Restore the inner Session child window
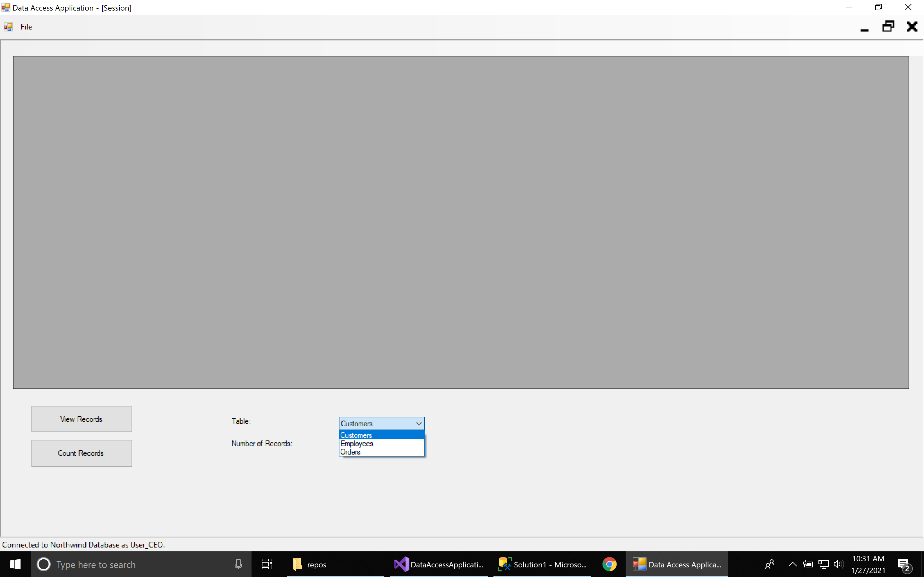This screenshot has width=924, height=577. pyautogui.click(x=888, y=27)
